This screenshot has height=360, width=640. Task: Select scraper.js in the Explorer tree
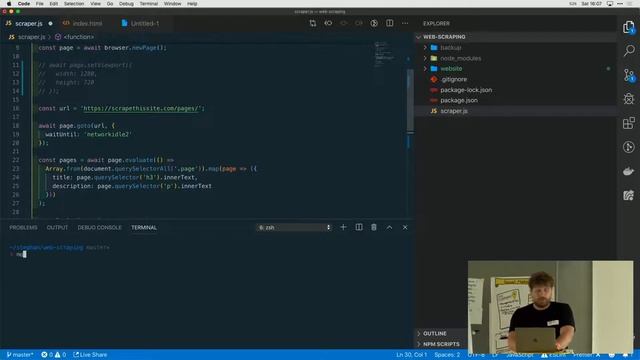454,111
